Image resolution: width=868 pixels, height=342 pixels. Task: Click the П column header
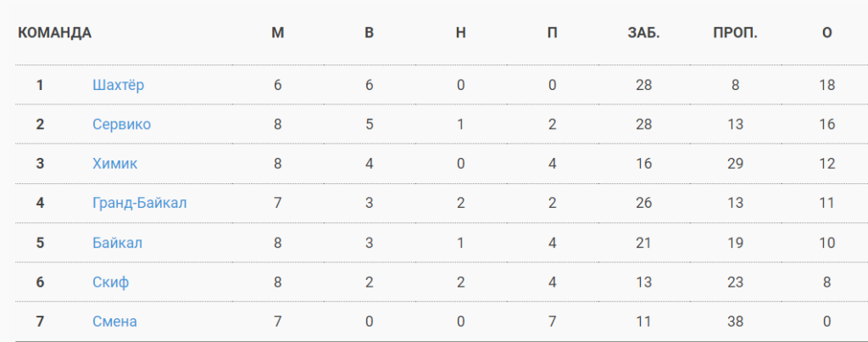coord(552,33)
